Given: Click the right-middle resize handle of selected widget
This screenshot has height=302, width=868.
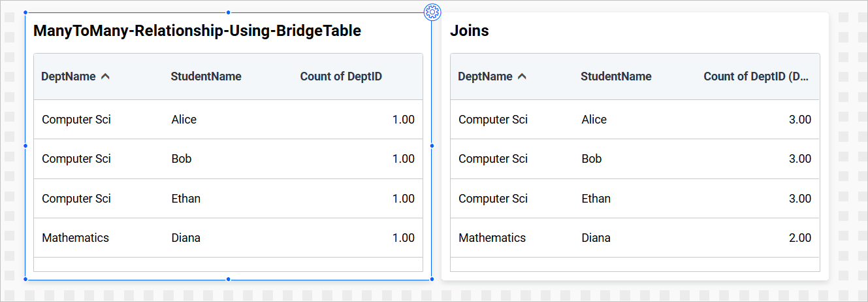Looking at the screenshot, I should [x=432, y=146].
